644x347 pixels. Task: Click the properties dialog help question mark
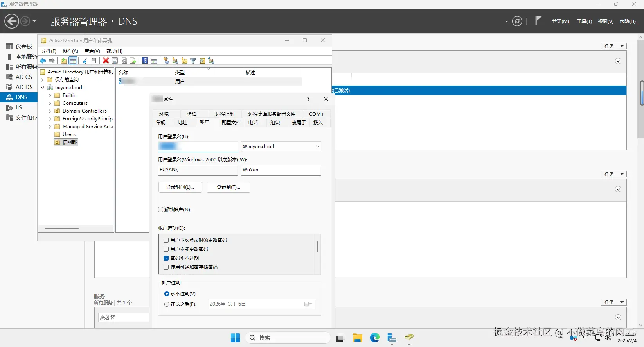[x=308, y=99]
